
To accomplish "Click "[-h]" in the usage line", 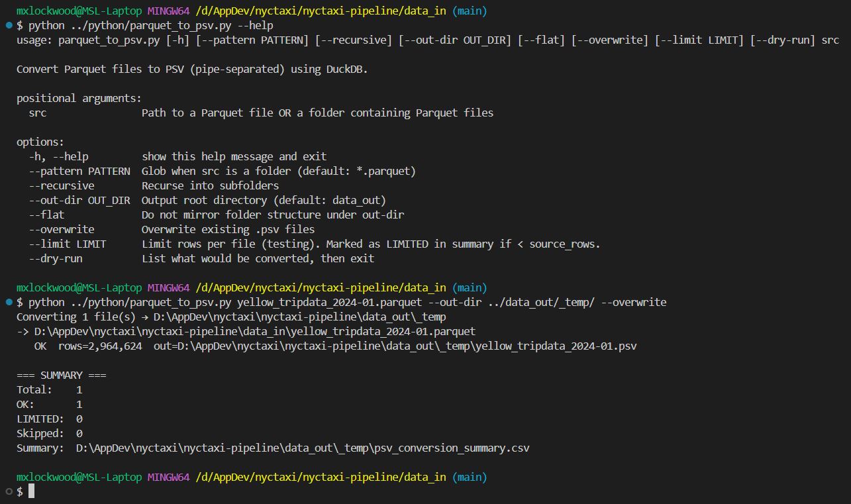I will 177,40.
